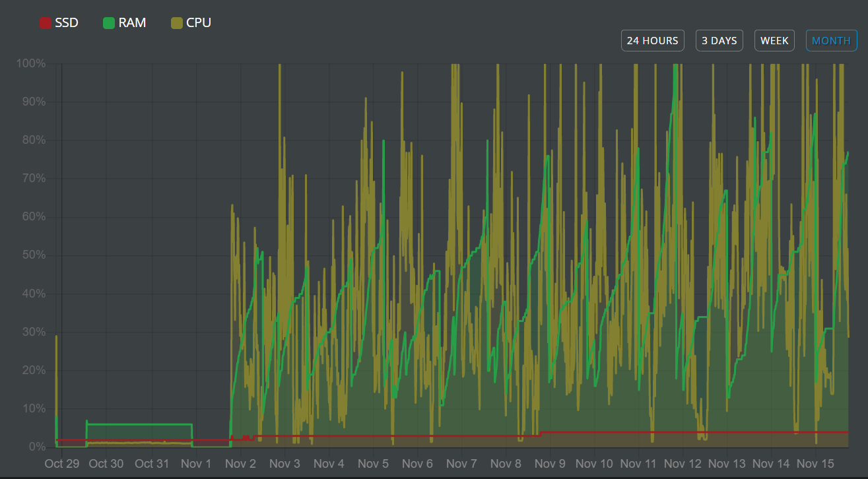Viewport: 868px width, 479px height.
Task: Click the red SSD legend color box
Action: 46,23
